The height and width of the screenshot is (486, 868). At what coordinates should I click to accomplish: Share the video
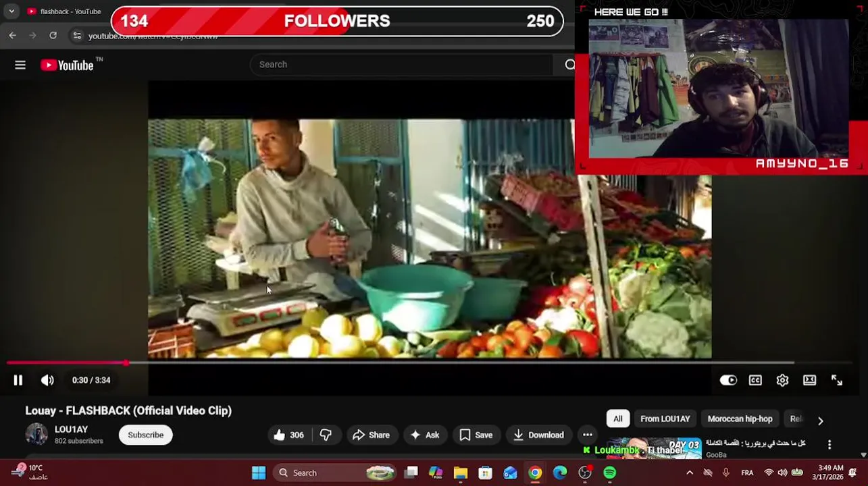tap(372, 435)
